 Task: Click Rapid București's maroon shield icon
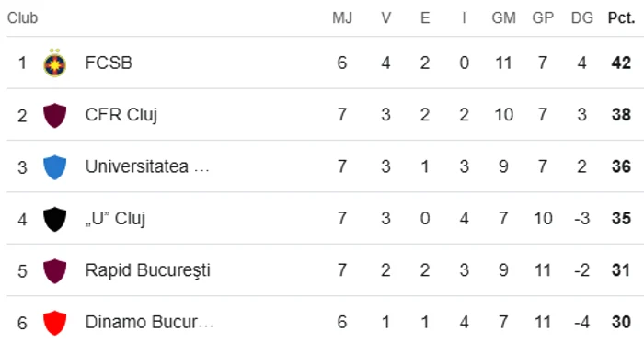54,270
